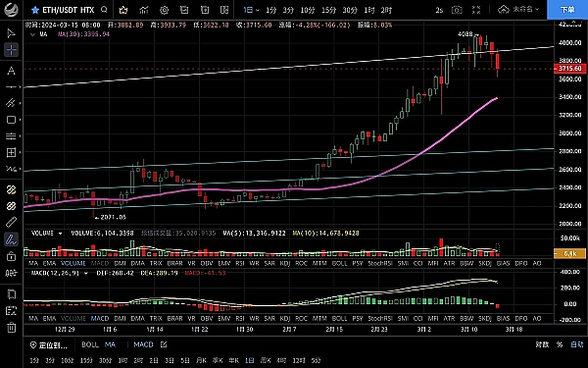Collapse the MA indicator legend chevron
Image resolution: width=588 pixels, height=368 pixels.
pyautogui.click(x=32, y=34)
